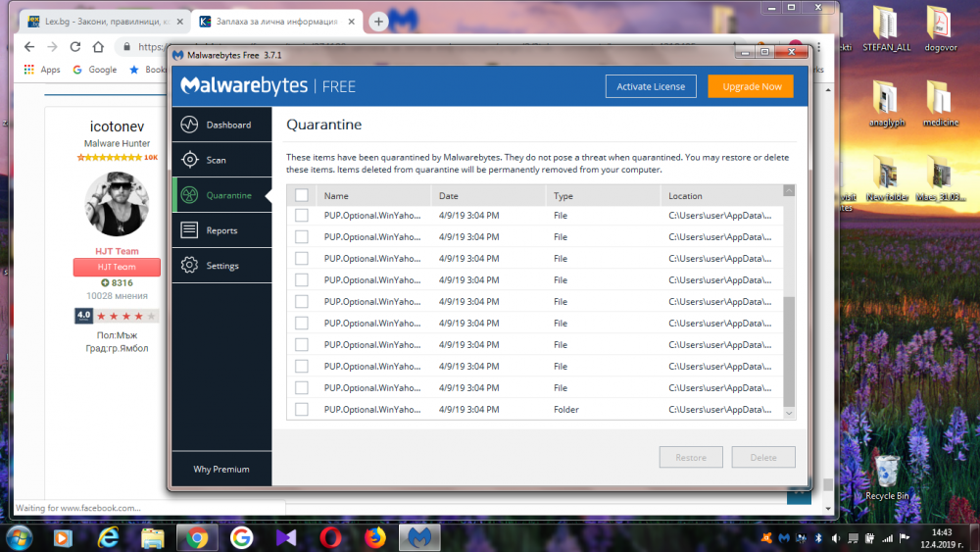Check the sixth quarantine row checkbox
The height and width of the screenshot is (552, 980).
point(301,324)
